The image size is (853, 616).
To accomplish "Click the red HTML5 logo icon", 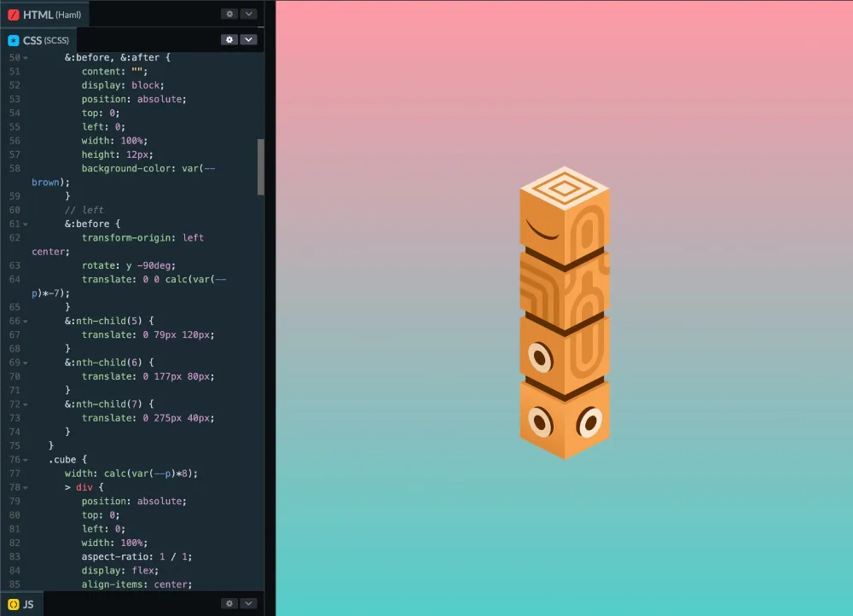I will coord(15,14).
